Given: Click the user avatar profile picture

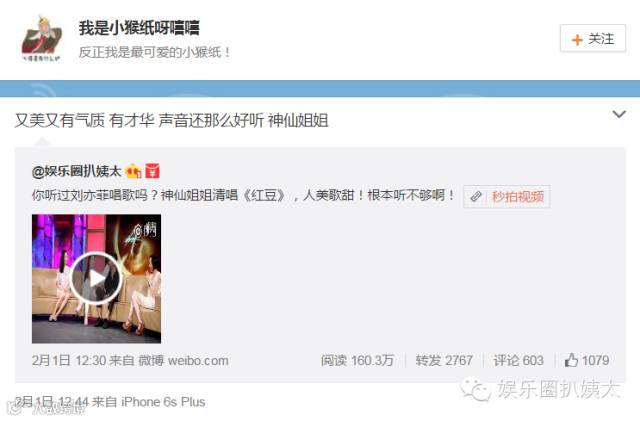Looking at the screenshot, I should click(x=41, y=39).
